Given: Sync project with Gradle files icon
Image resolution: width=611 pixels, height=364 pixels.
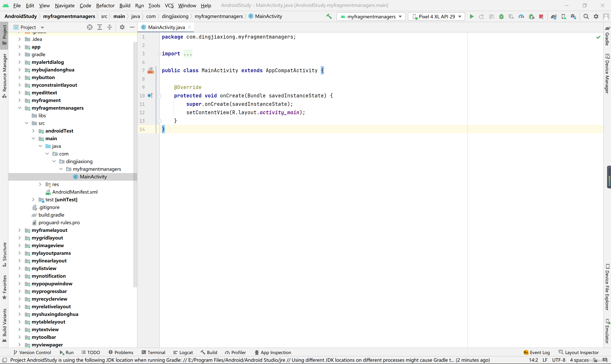Looking at the screenshot, I should click(x=554, y=16).
